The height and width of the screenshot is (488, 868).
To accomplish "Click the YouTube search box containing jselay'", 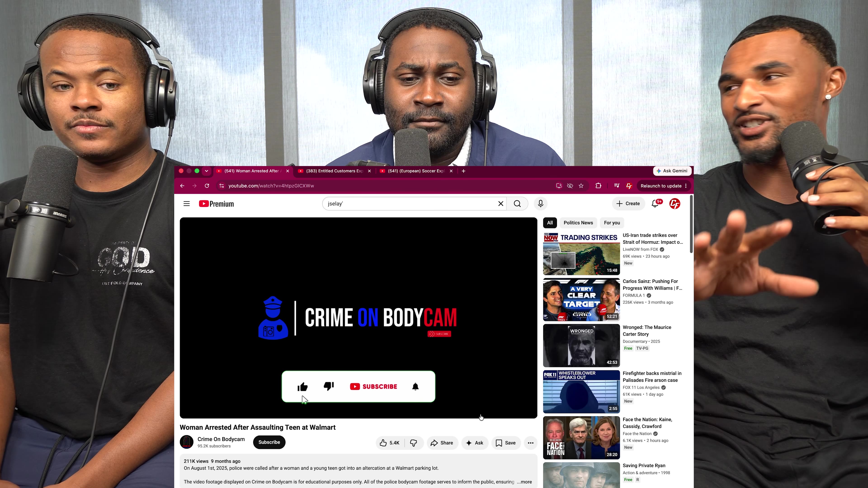I will pyautogui.click(x=414, y=204).
